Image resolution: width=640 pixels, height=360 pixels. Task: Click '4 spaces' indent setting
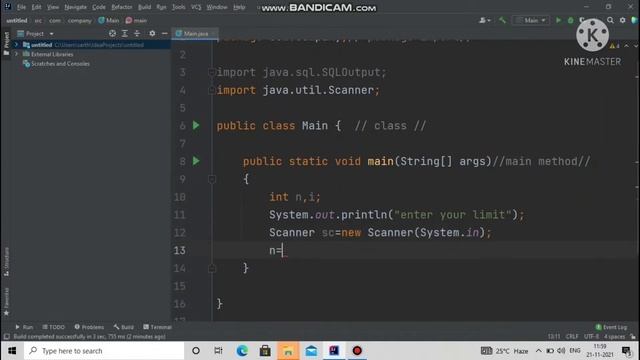point(614,337)
